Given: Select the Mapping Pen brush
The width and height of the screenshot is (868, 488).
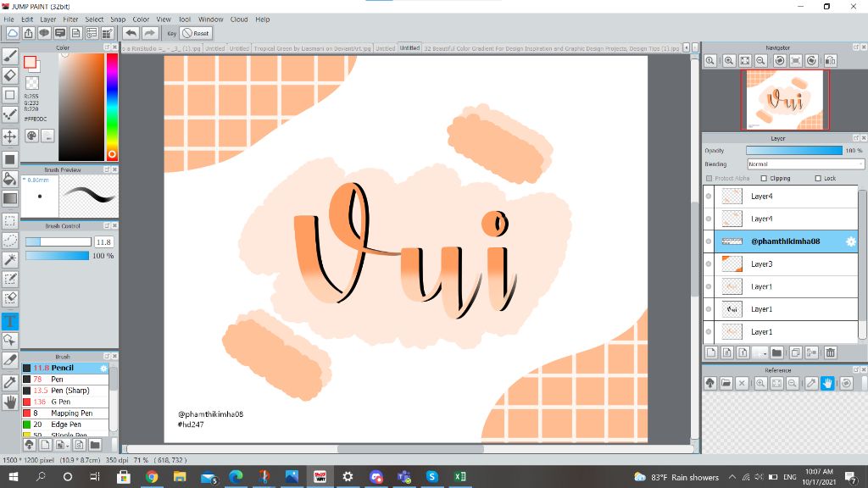Looking at the screenshot, I should (65, 413).
